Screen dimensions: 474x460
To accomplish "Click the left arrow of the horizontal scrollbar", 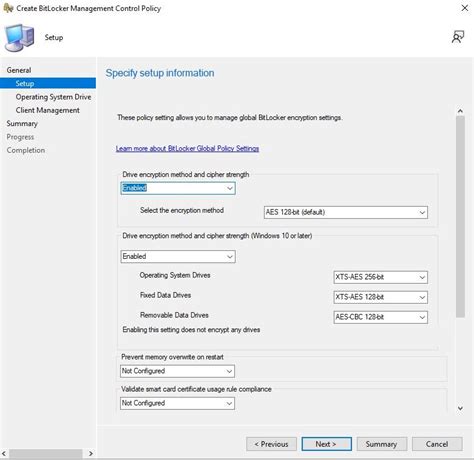I will 4,453.
